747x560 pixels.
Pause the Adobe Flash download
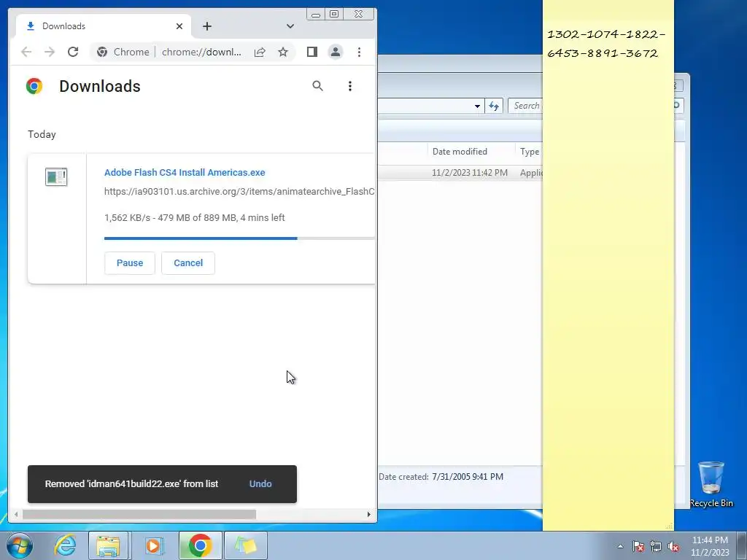130,262
